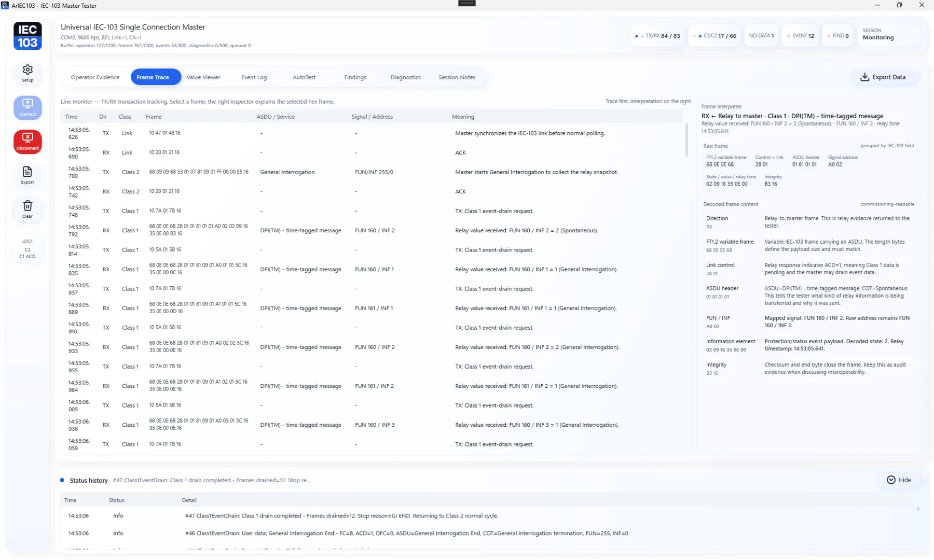934x560 pixels.
Task: Select the frame at 14:53:05.746
Action: pyautogui.click(x=374, y=211)
